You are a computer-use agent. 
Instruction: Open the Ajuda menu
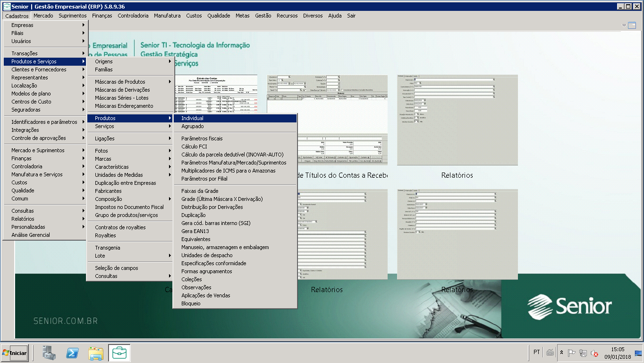click(x=335, y=16)
